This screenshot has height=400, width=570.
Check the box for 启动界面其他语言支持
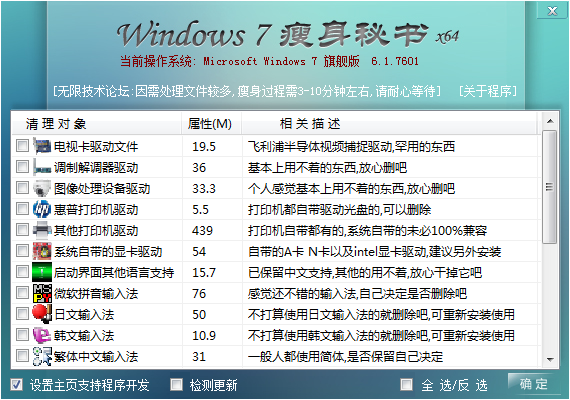[x=23, y=272]
